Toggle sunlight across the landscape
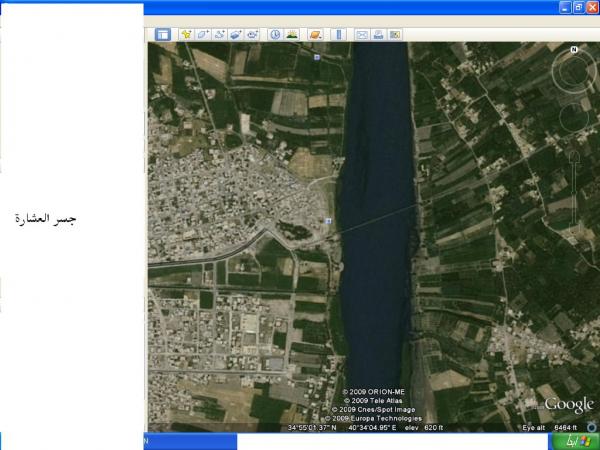600x450 pixels. coord(292,34)
